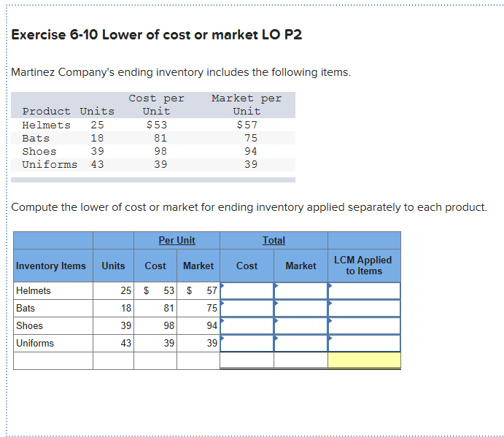
Task: Click the Per Unit column header
Action: tap(177, 240)
